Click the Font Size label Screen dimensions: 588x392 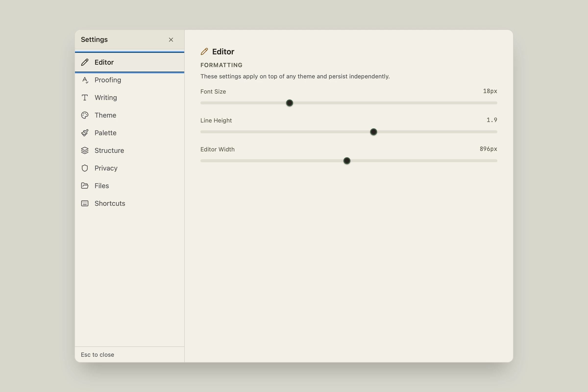213,91
